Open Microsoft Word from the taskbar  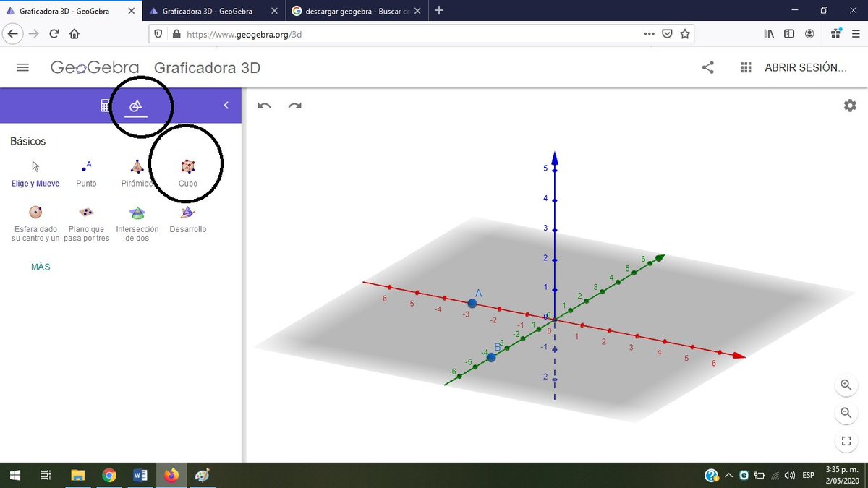point(140,475)
